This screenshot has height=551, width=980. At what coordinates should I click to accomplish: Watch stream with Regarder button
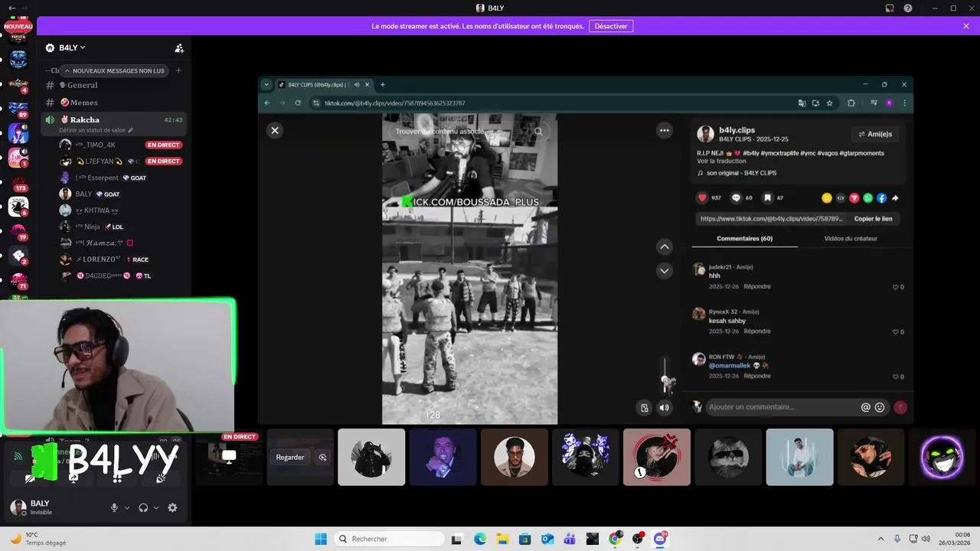[290, 457]
